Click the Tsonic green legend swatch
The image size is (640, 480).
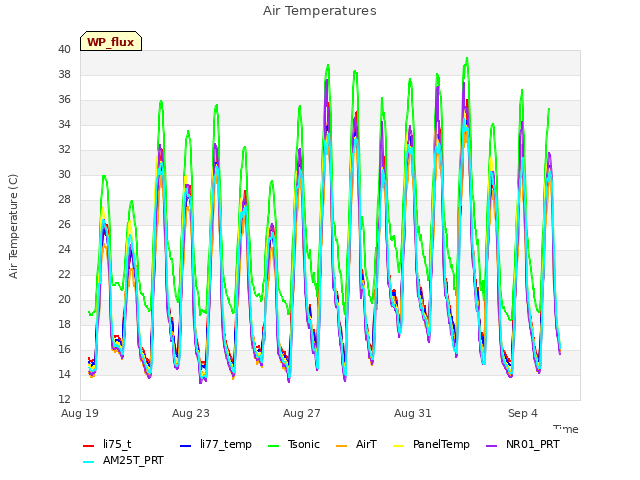coord(274,446)
